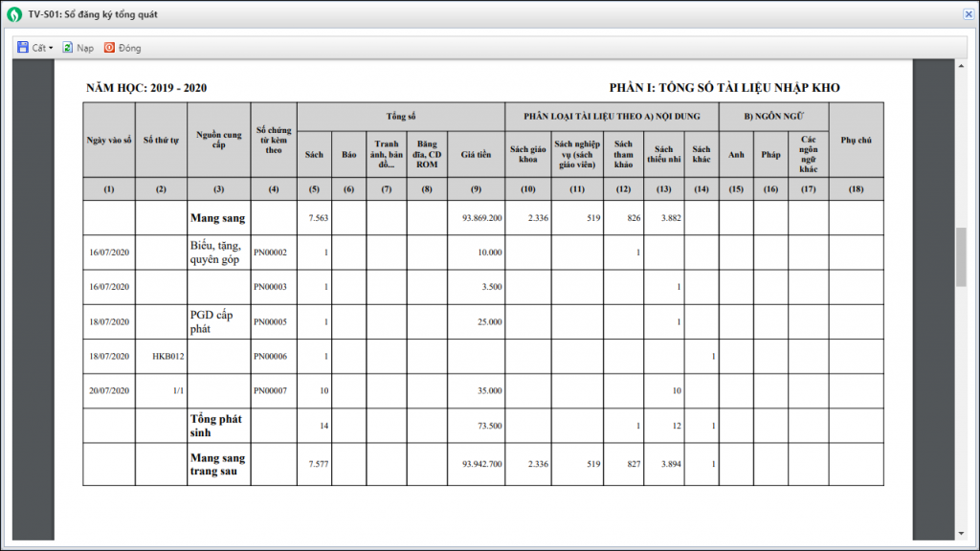Click the Ngày vào sổ column header
The height and width of the screenshot is (551, 980).
click(x=109, y=140)
